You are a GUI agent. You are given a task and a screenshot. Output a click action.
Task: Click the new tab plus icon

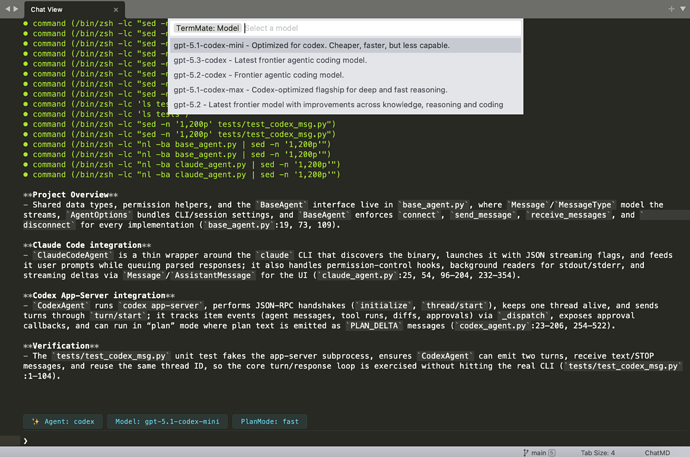tap(671, 8)
